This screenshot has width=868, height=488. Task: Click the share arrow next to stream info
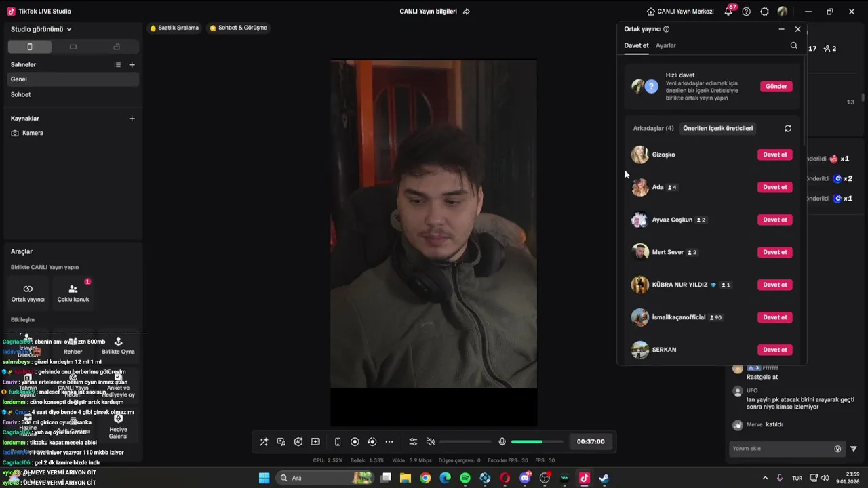pyautogui.click(x=467, y=12)
